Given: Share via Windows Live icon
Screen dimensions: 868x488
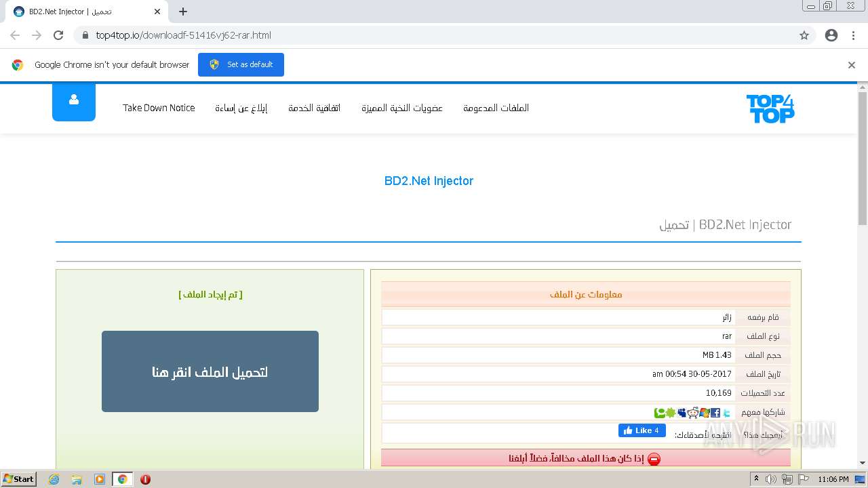Looking at the screenshot, I should 705,413.
